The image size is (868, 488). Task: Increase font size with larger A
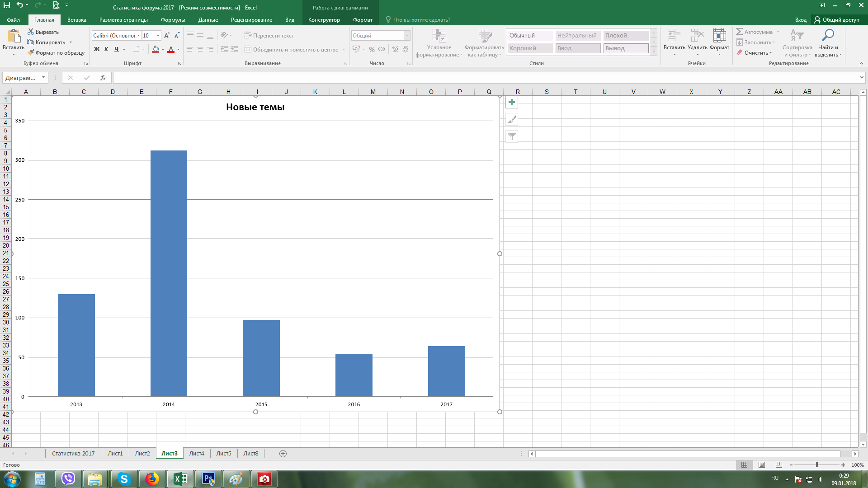(x=167, y=36)
